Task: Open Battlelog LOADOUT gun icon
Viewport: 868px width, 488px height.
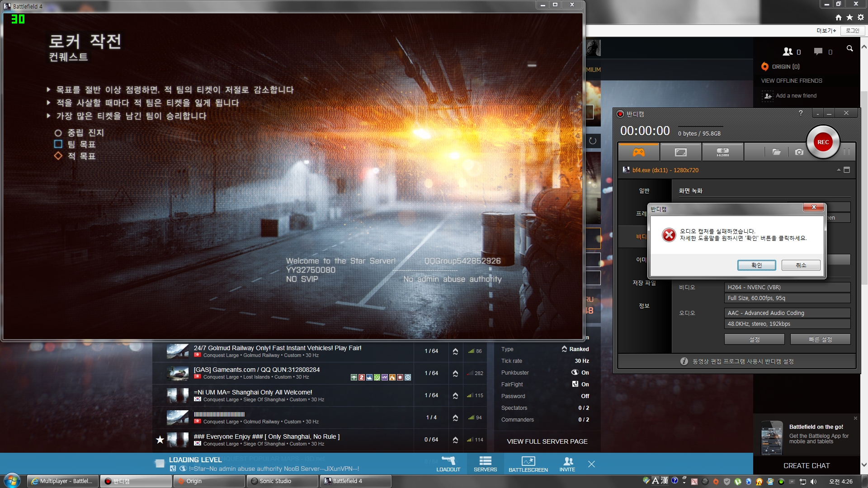Action: pos(448,464)
